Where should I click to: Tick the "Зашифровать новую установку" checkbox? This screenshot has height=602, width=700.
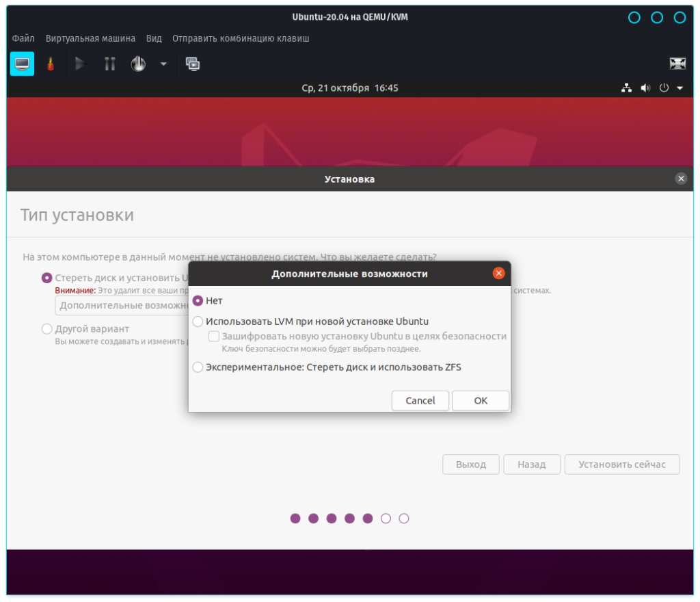pos(214,337)
